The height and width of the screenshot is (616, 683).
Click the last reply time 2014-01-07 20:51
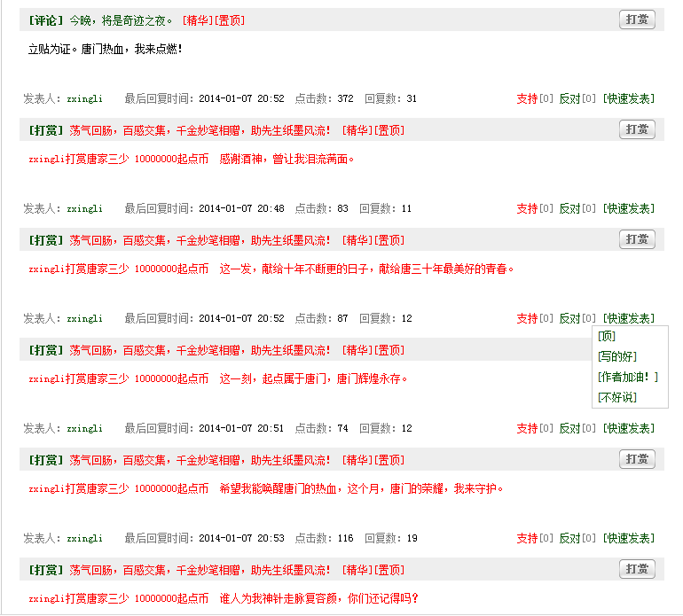click(x=241, y=429)
